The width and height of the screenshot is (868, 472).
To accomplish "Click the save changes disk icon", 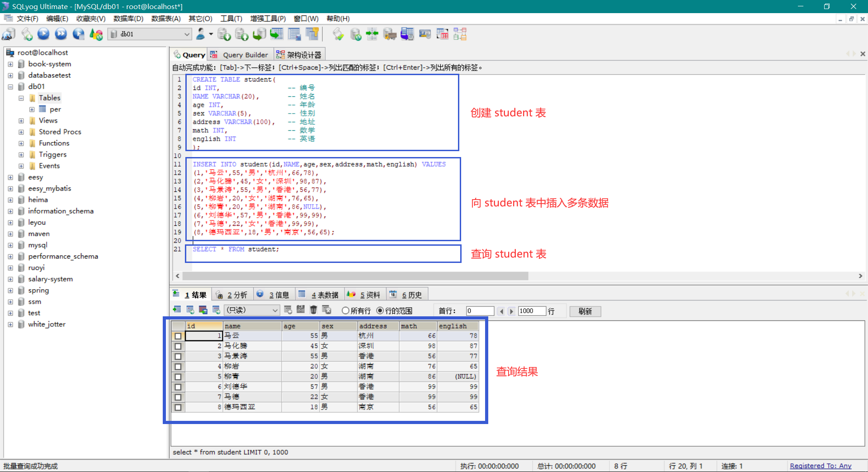I will [x=301, y=310].
